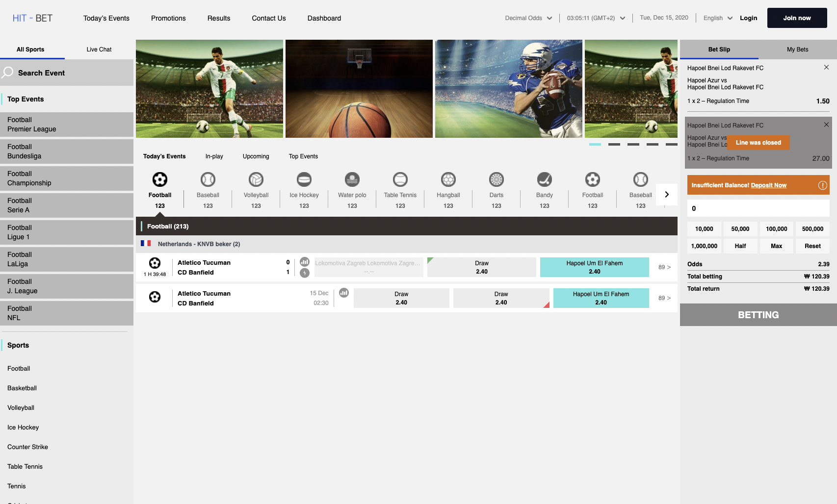Pick the Water polo sport icon

coord(352,180)
